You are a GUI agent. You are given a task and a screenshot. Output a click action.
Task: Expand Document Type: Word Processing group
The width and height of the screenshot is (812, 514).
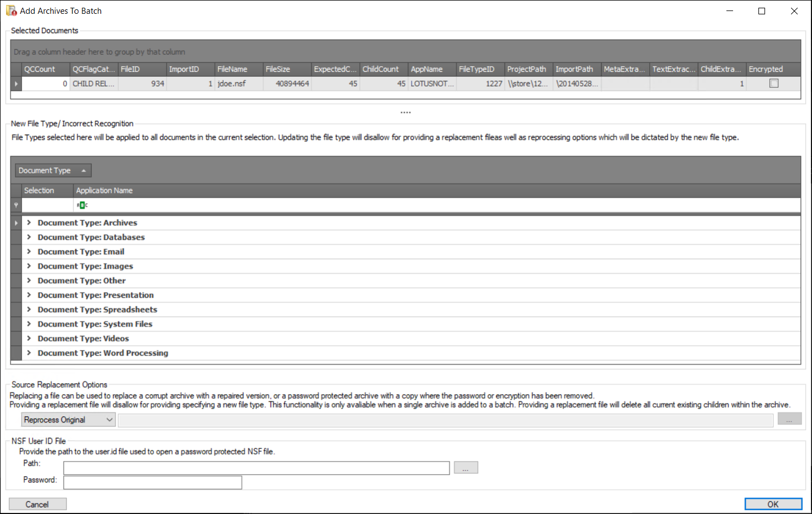coord(29,353)
